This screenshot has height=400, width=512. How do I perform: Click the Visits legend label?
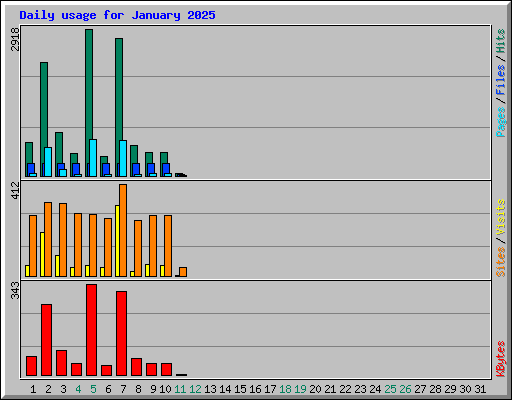click(500, 217)
